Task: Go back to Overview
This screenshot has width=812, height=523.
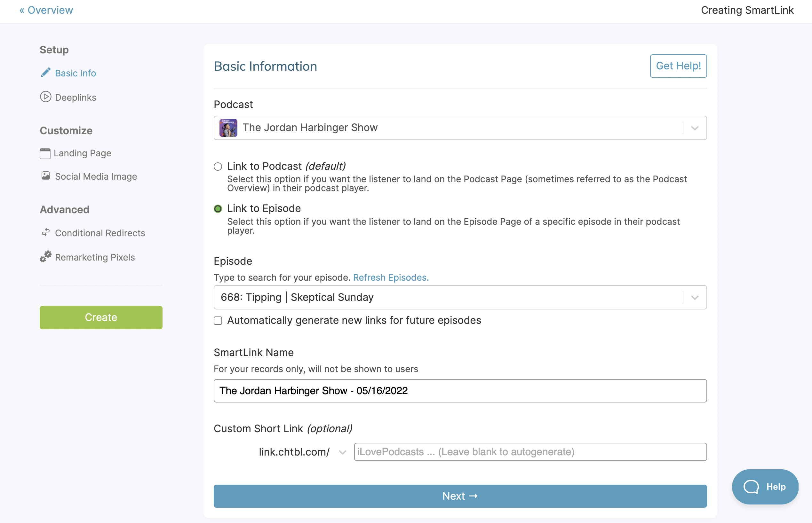Action: tap(46, 10)
